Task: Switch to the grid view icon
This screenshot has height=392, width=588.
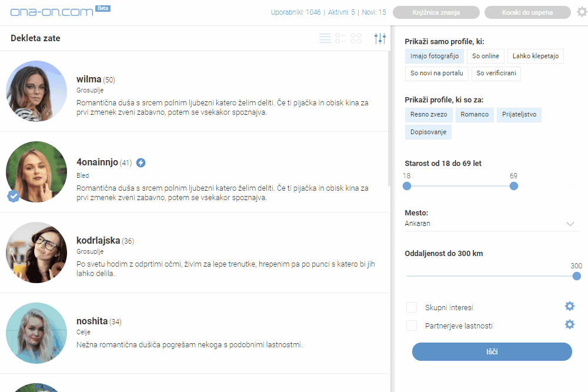Action: click(356, 38)
